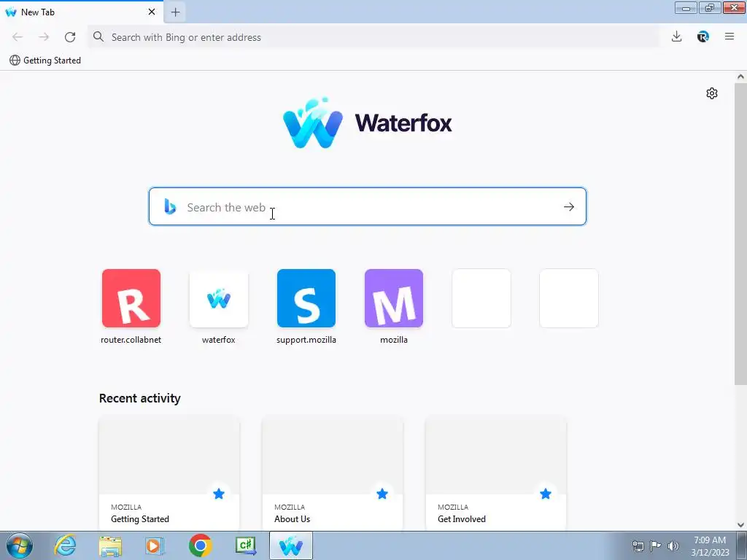This screenshot has width=747, height=560.
Task: Click the vertical scrollbar thumb
Action: (x=740, y=234)
